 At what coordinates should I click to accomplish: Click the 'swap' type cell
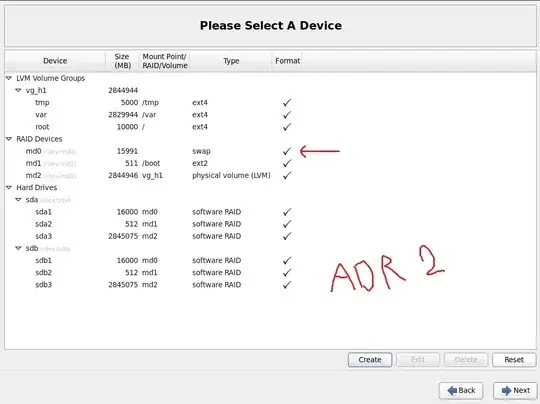201,151
